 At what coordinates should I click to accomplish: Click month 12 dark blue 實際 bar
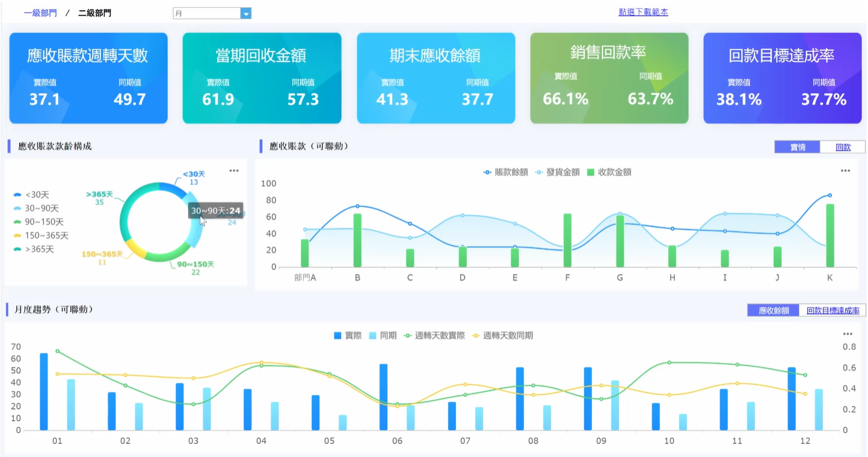[792, 399]
